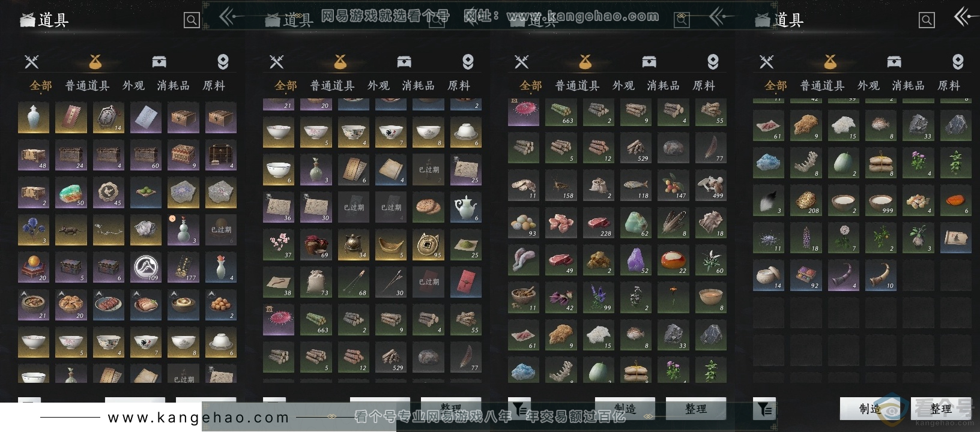Open the 全部 tab in the leftmost panel

pos(41,86)
